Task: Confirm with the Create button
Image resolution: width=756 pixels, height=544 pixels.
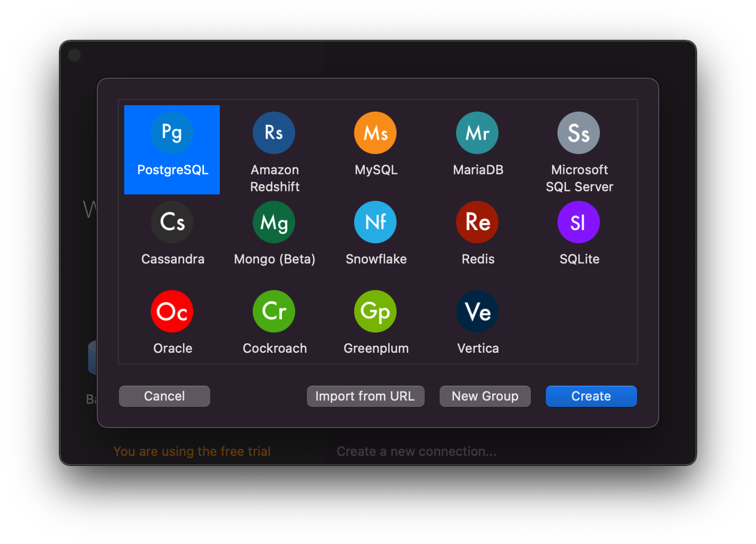Action: [x=591, y=396]
